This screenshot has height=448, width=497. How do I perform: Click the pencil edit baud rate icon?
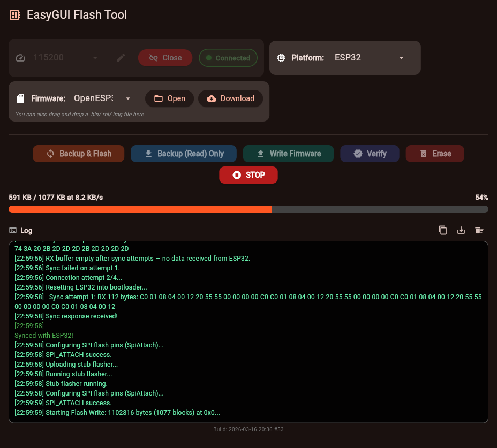pyautogui.click(x=121, y=58)
